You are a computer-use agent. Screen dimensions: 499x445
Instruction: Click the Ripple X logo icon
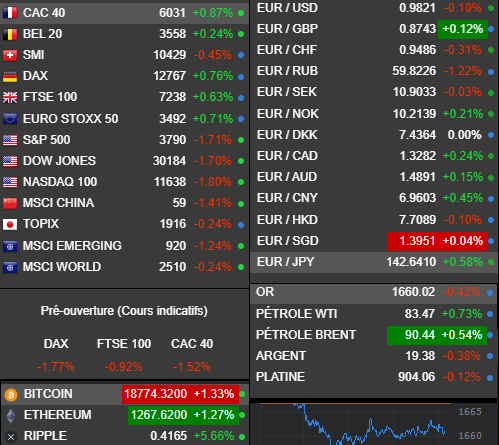click(x=11, y=437)
